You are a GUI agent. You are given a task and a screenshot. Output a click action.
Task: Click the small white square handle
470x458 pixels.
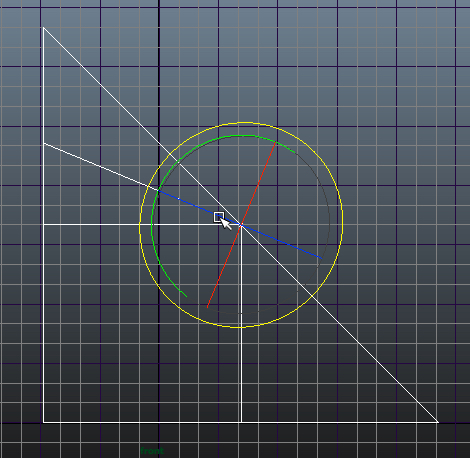click(219, 217)
